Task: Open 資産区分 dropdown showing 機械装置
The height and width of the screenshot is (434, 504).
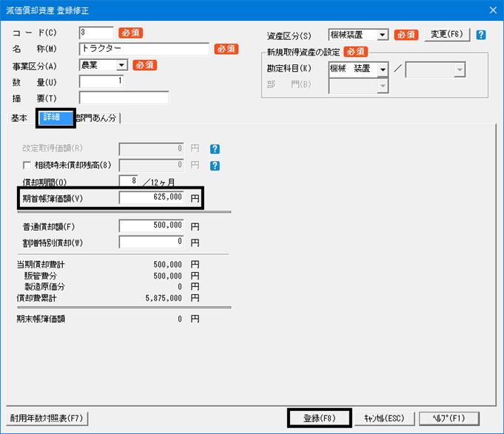Action: 383,35
